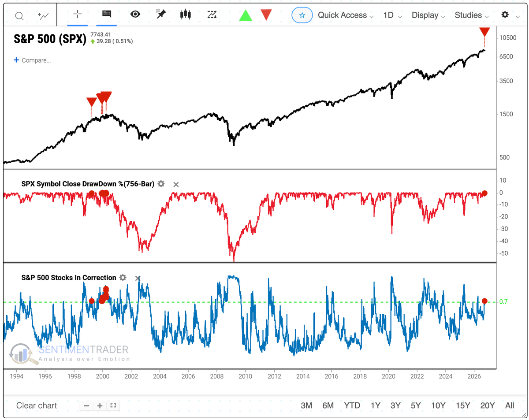This screenshot has width=529, height=420.
Task: Remove the SPX DrawDown study
Action: [176, 184]
